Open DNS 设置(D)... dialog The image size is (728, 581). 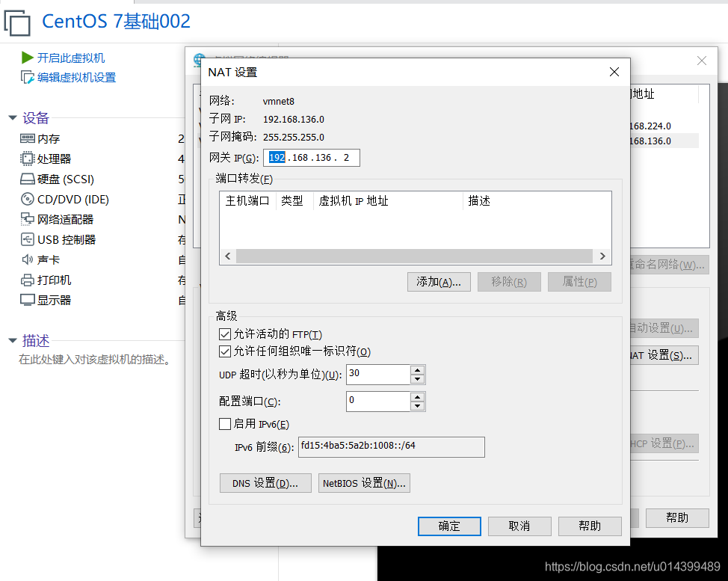coord(265,483)
